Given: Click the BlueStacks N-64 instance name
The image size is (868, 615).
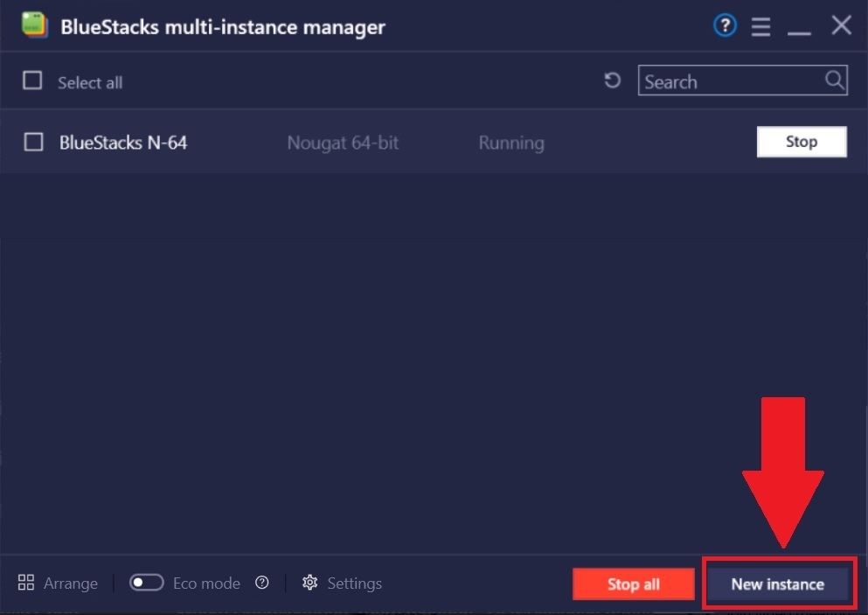Looking at the screenshot, I should (123, 143).
